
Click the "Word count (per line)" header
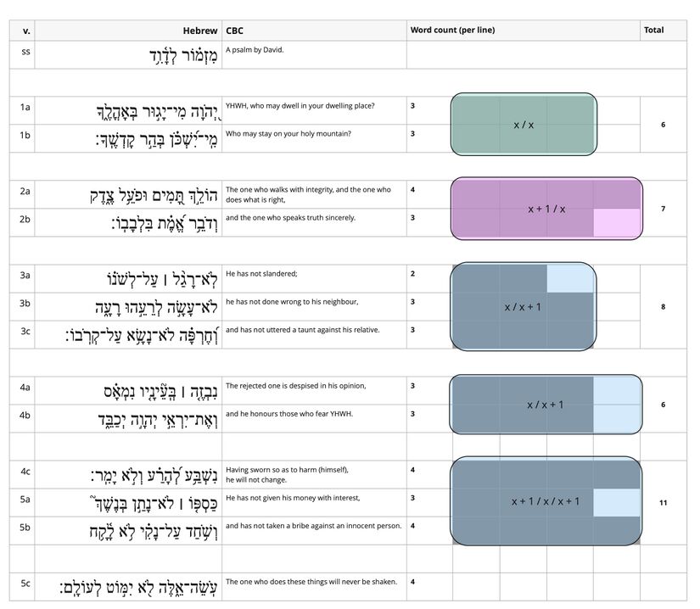[452, 31]
